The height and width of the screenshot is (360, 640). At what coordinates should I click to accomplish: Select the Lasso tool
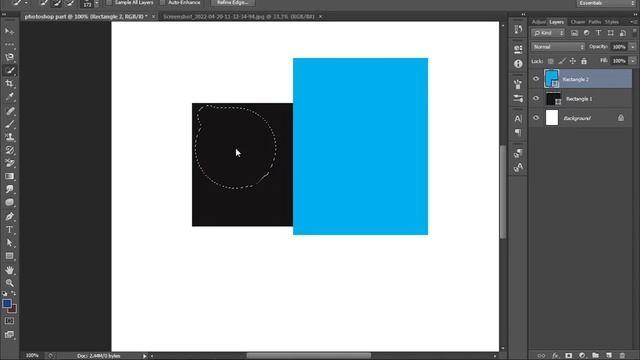pyautogui.click(x=9, y=57)
